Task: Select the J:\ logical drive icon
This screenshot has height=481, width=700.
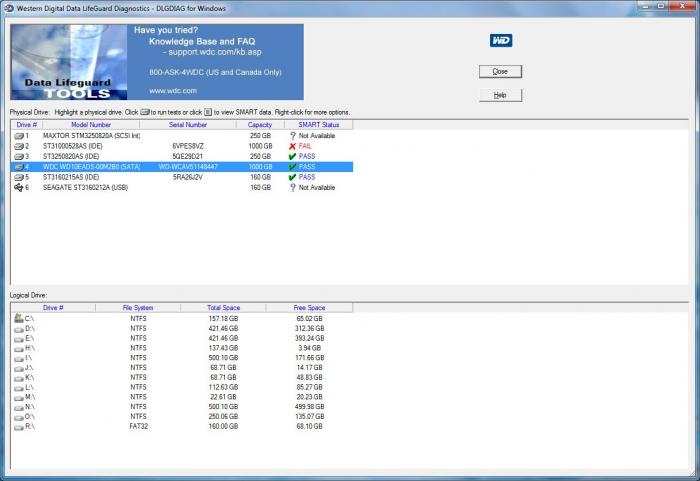Action: click(x=19, y=369)
